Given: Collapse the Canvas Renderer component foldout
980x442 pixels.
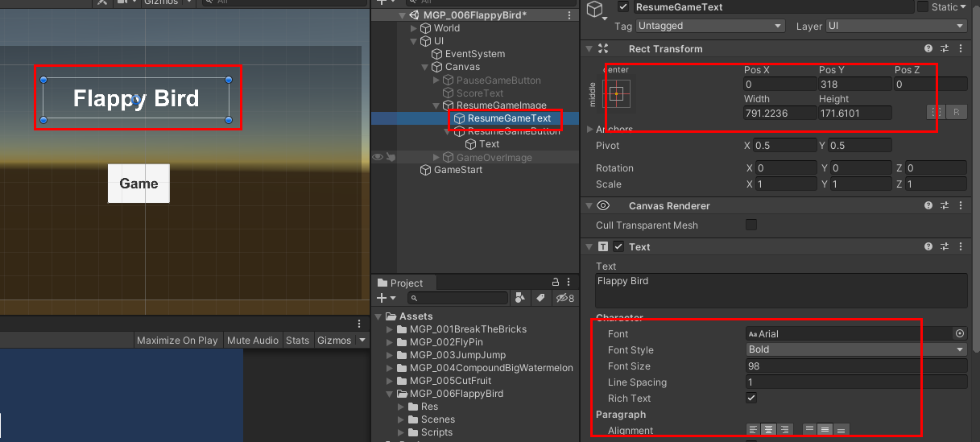Looking at the screenshot, I should click(x=589, y=206).
